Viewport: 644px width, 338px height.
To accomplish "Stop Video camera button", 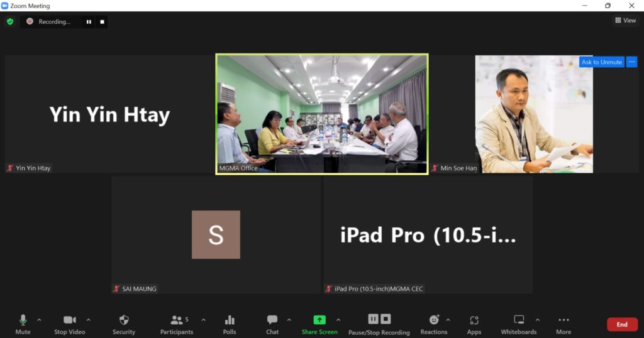I will tap(69, 324).
